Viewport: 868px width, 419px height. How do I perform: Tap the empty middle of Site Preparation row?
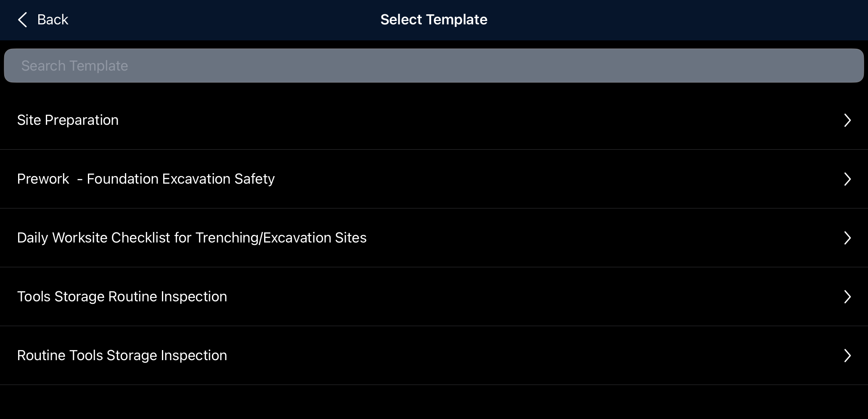click(463, 120)
